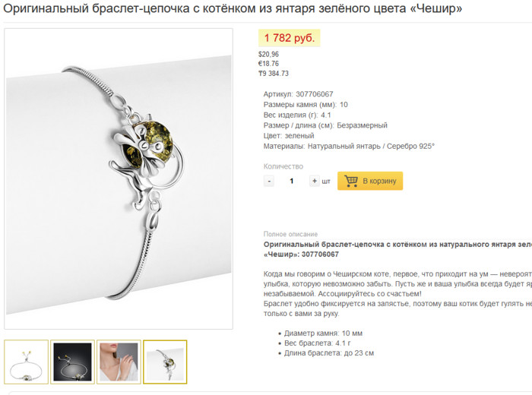Image resolution: width=532 pixels, height=395 pixels.
Task: Increase quantity with the plus button
Action: pyautogui.click(x=315, y=181)
